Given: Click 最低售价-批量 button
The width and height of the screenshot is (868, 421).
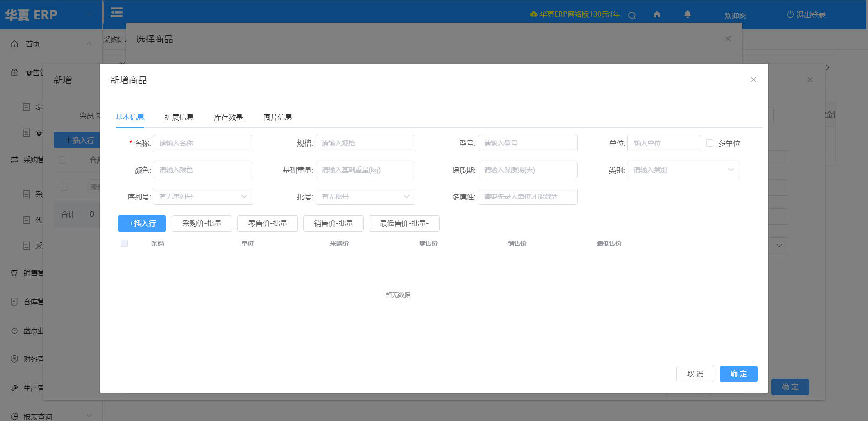Looking at the screenshot, I should [x=404, y=223].
